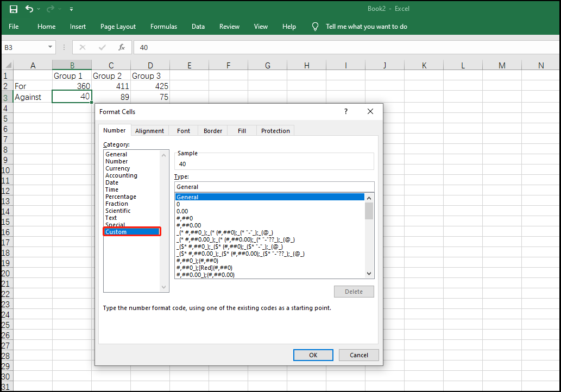
Task: Click cell with value 425
Action: (150, 86)
